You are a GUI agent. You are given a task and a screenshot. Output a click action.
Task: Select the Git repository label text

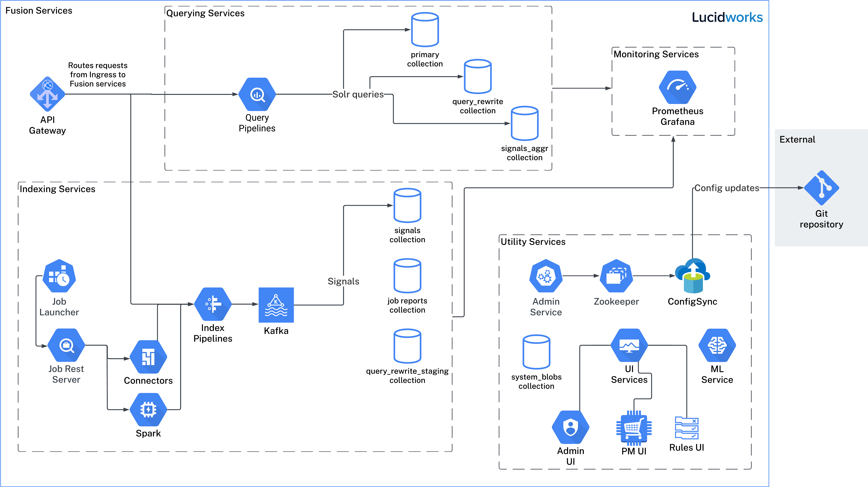click(x=822, y=219)
